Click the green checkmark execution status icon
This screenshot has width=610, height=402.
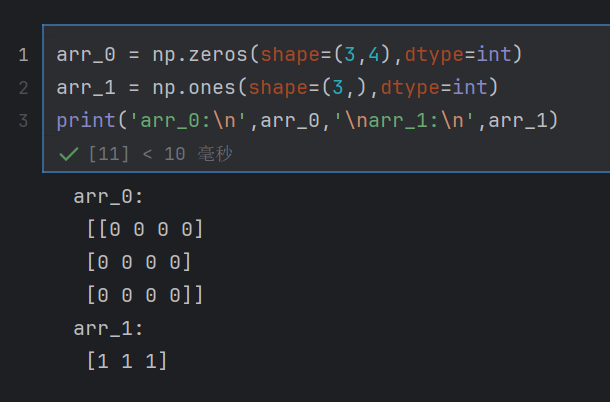click(x=69, y=154)
